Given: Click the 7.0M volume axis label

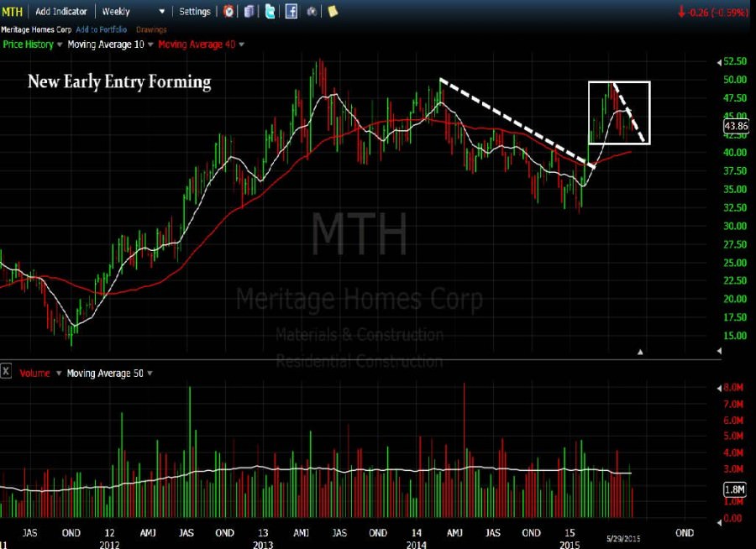Looking at the screenshot, I should pos(733,404).
